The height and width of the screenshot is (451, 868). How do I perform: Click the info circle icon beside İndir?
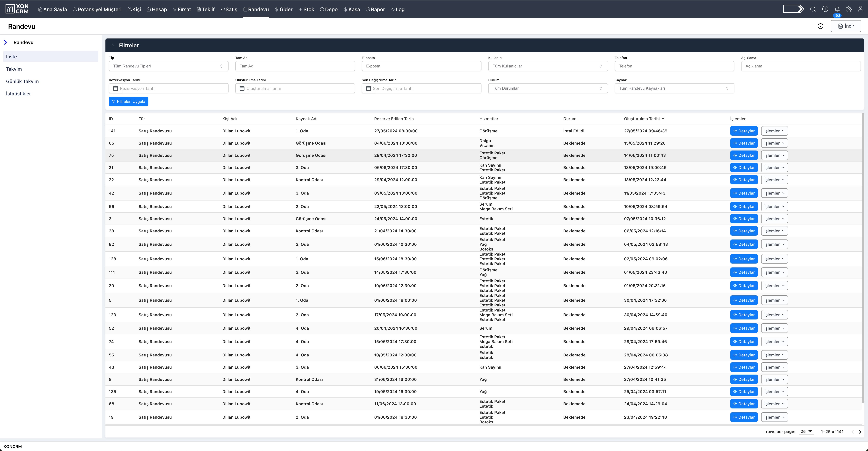(821, 26)
